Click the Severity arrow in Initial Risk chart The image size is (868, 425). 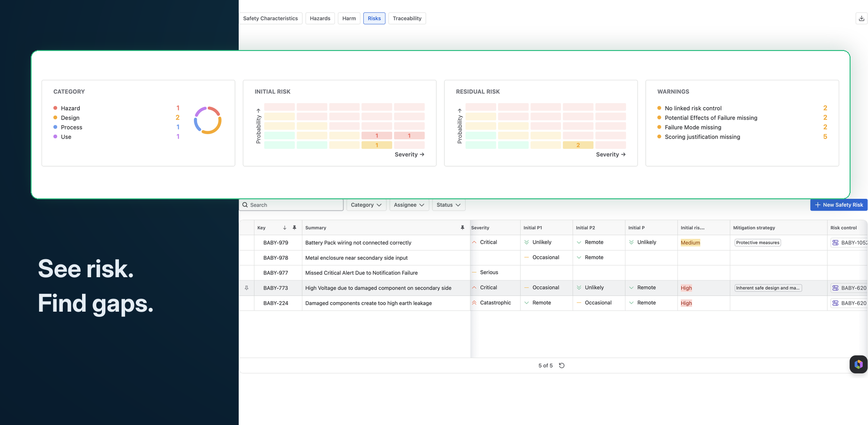pos(422,154)
